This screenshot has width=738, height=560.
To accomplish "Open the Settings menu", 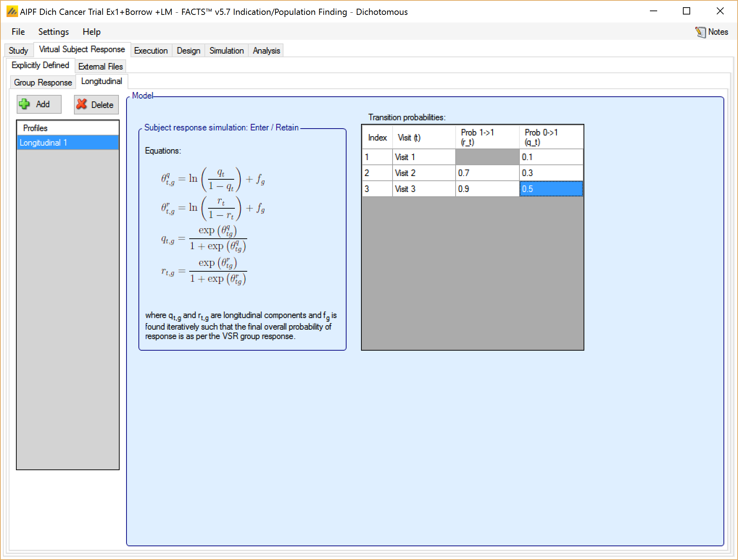I will (53, 32).
